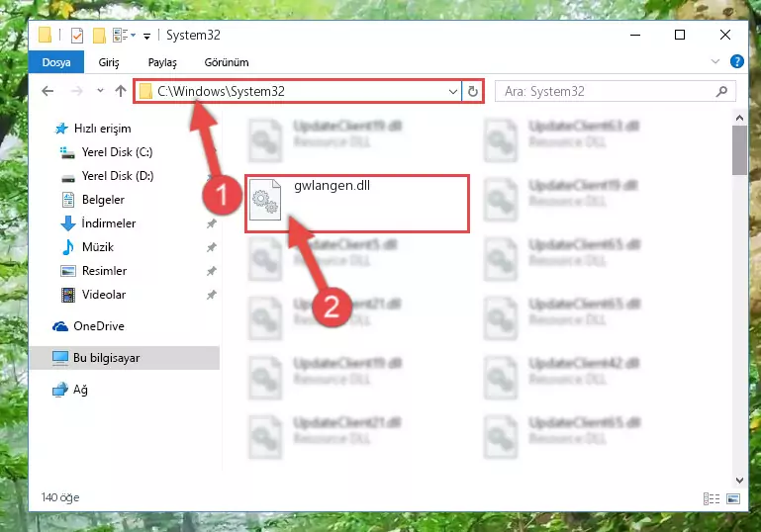
Task: Click the forward navigation arrow
Action: pos(76,91)
